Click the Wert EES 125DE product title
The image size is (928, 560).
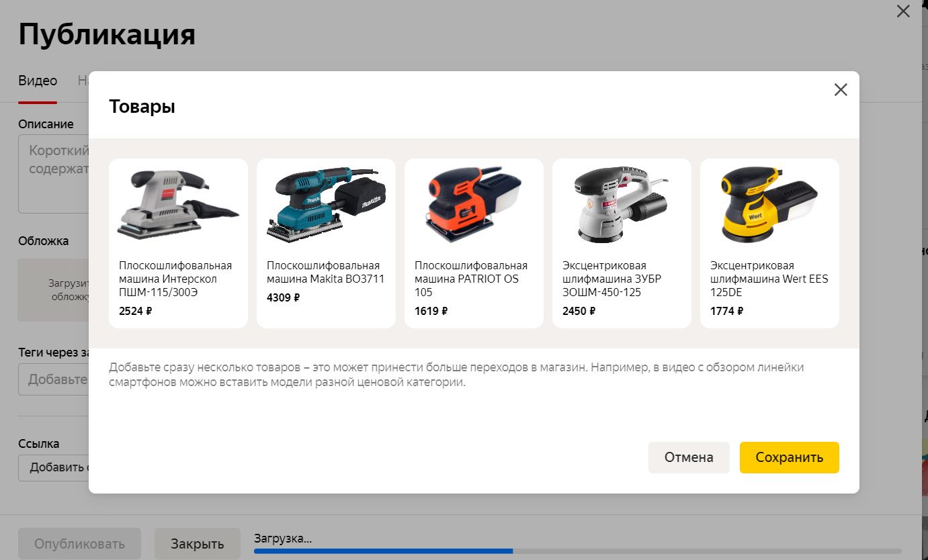coord(769,279)
